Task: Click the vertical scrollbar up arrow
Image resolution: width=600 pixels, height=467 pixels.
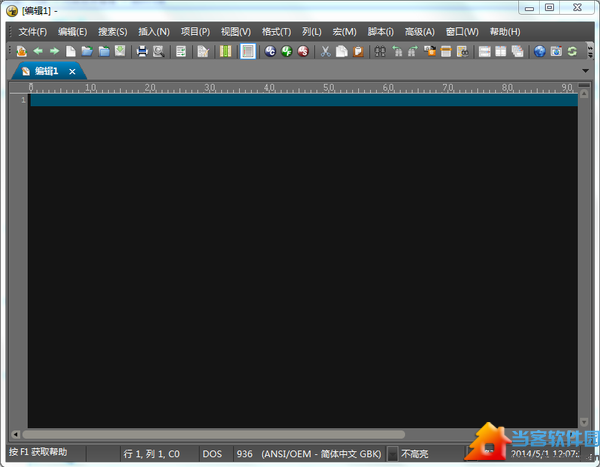Action: click(x=584, y=94)
